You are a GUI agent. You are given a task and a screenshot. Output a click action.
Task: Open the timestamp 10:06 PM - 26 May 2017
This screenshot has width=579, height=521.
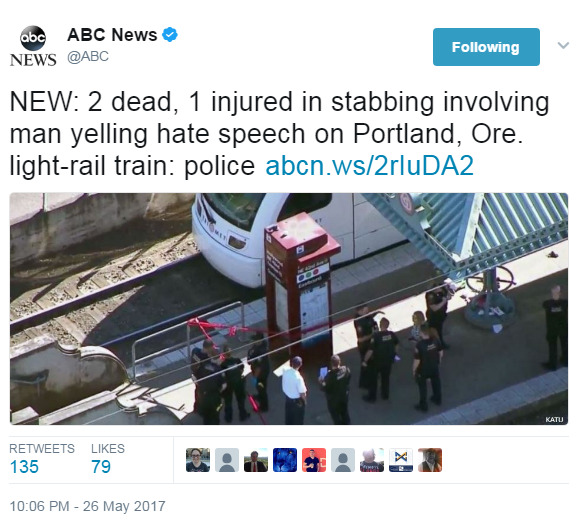click(x=88, y=506)
